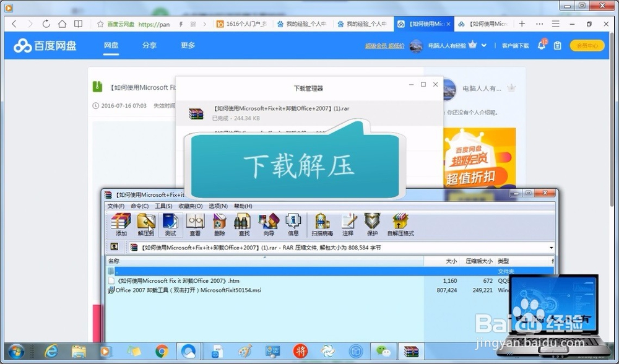Click the WinRAR 信息 (Info) toolbar icon
619x364 pixels.
[x=293, y=225]
